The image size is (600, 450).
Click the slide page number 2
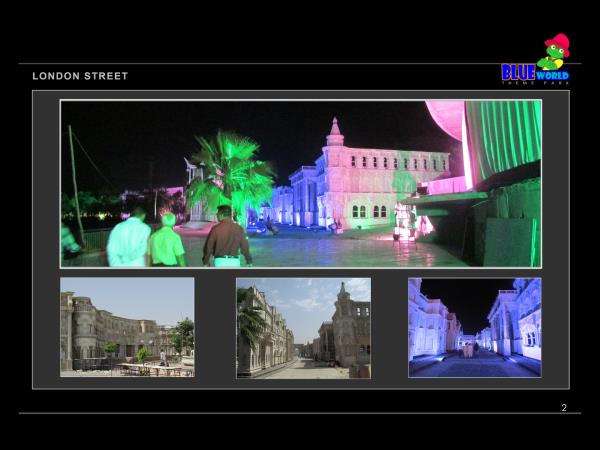[x=564, y=408]
